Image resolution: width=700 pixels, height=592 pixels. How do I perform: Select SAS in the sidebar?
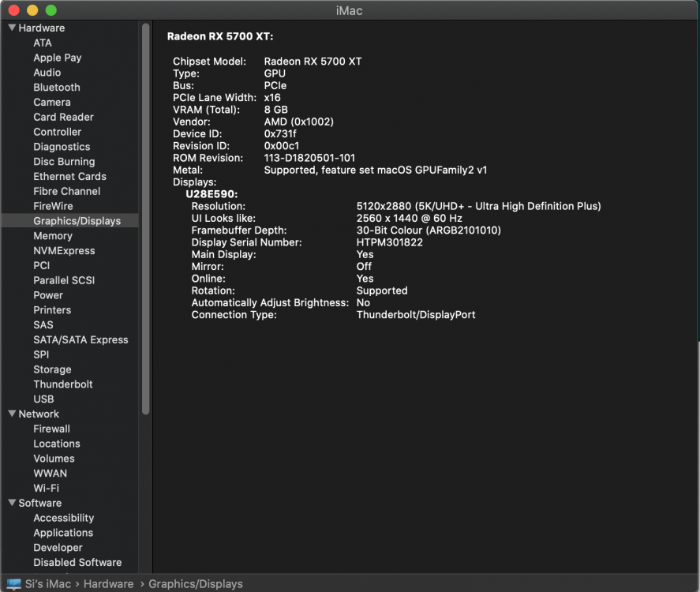[x=43, y=324]
